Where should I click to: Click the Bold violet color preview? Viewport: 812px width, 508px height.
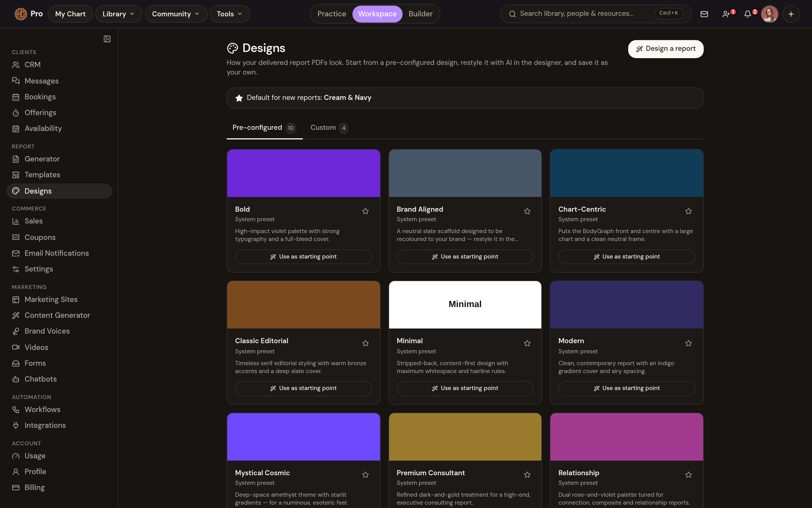click(x=303, y=173)
